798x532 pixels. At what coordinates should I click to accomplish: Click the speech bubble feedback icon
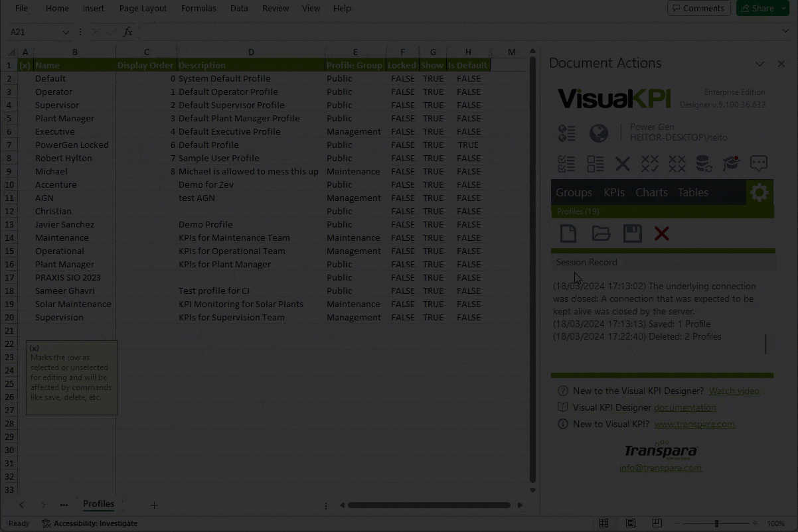coord(758,164)
